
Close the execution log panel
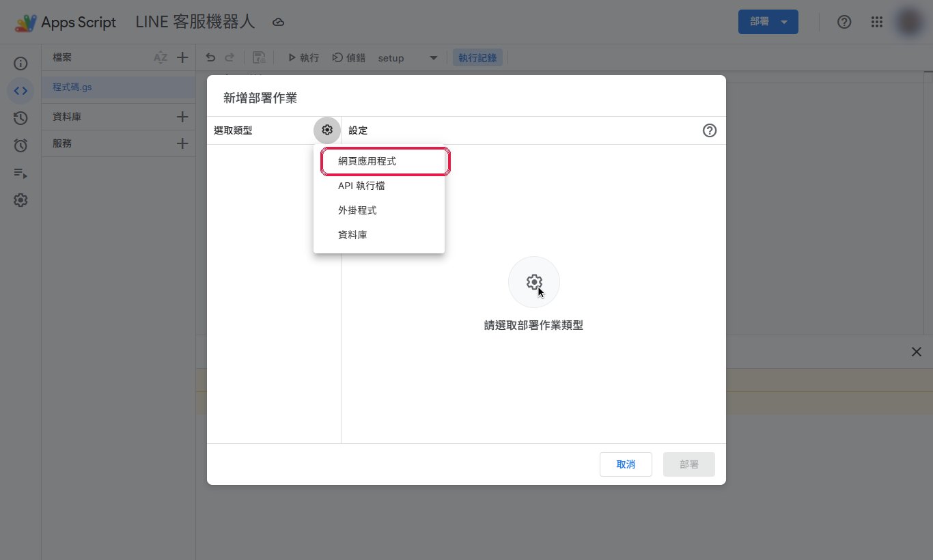point(916,352)
